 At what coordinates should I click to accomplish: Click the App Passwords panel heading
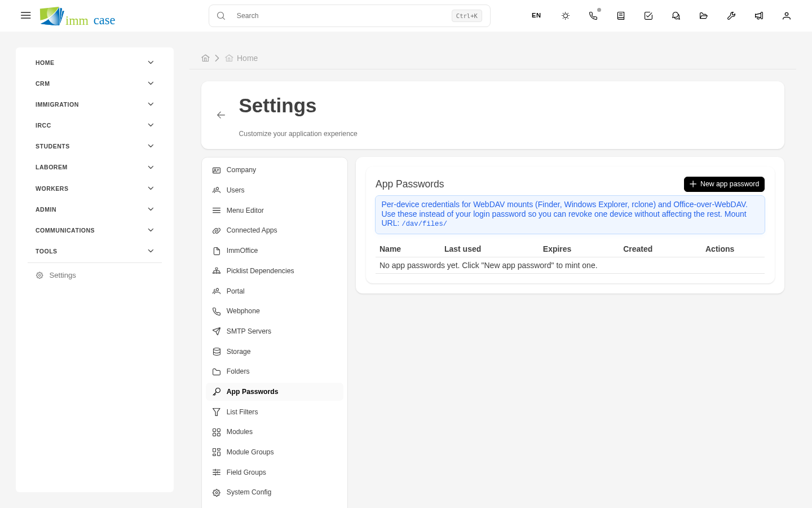(409, 184)
